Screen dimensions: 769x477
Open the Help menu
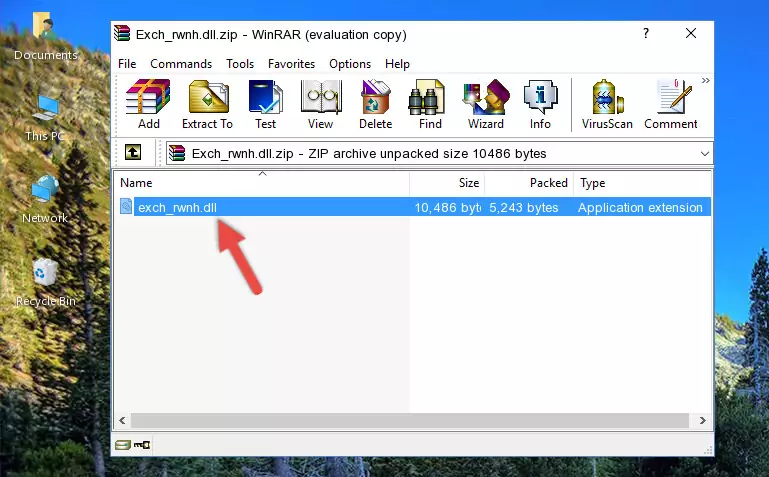click(397, 64)
